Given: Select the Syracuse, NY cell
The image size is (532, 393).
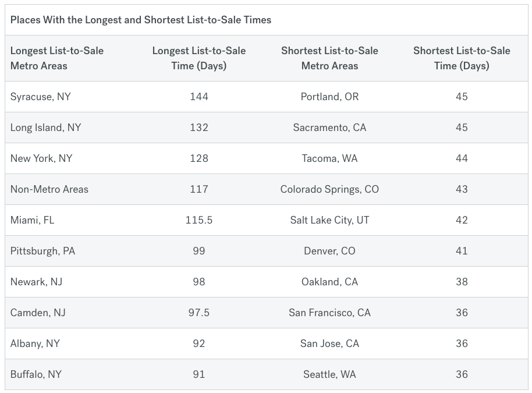Looking at the screenshot, I should (x=41, y=97).
